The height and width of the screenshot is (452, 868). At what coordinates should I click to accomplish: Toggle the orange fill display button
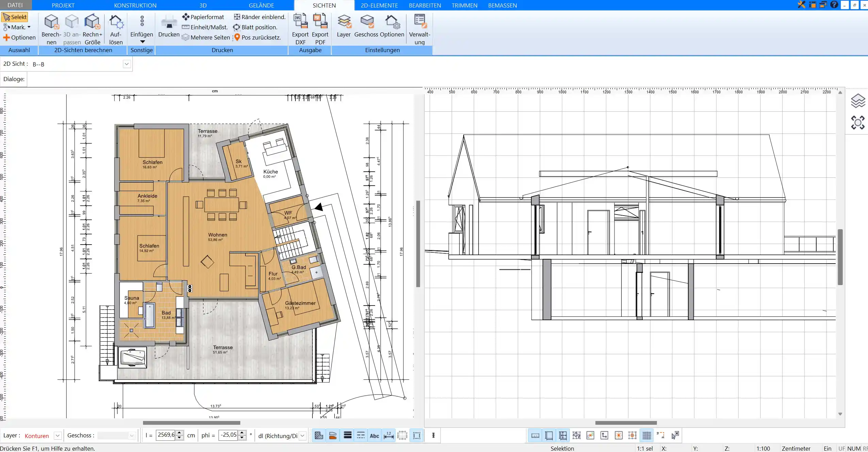(x=333, y=435)
